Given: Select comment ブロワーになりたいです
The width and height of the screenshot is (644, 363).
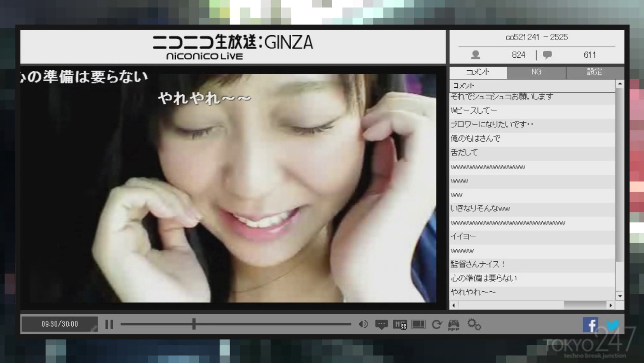Looking at the screenshot, I should coord(532,125).
